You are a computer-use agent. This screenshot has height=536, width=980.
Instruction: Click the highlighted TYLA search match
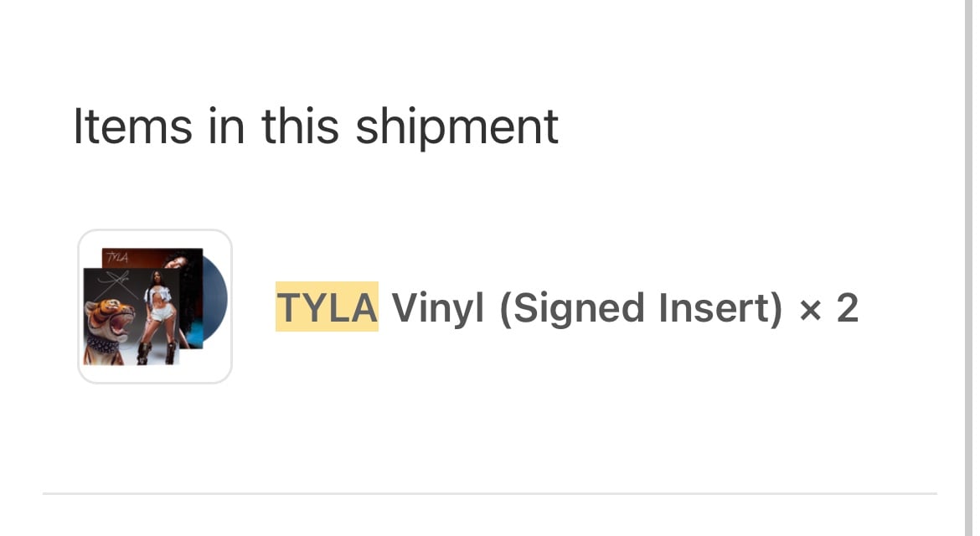click(x=327, y=307)
